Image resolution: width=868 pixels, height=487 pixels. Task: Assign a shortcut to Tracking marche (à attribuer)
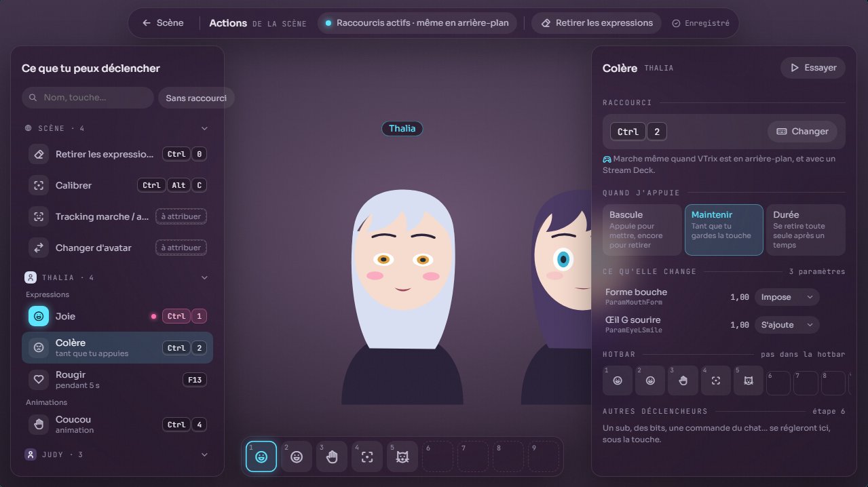click(x=181, y=216)
